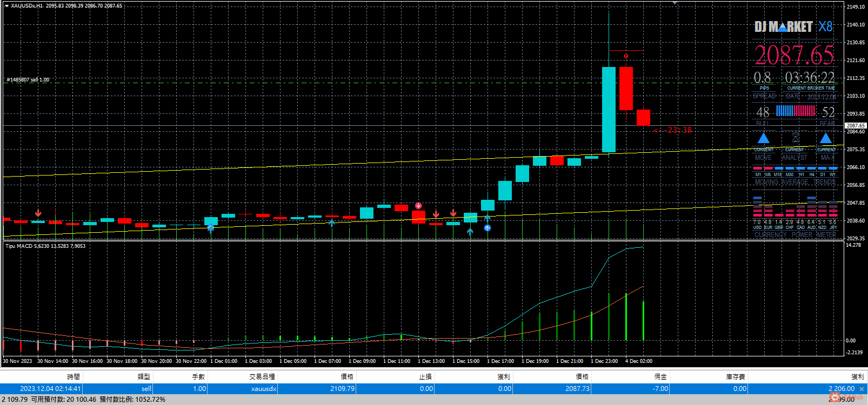Click the 2 206.00 profit cell
The height and width of the screenshot is (405, 868).
tap(842, 389)
